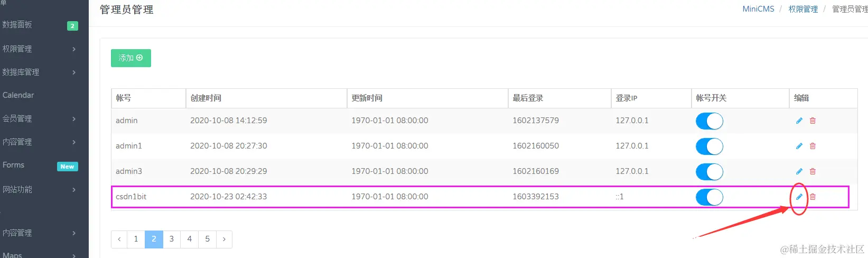Select current page 2 button
This screenshot has height=258, width=868.
(154, 239)
